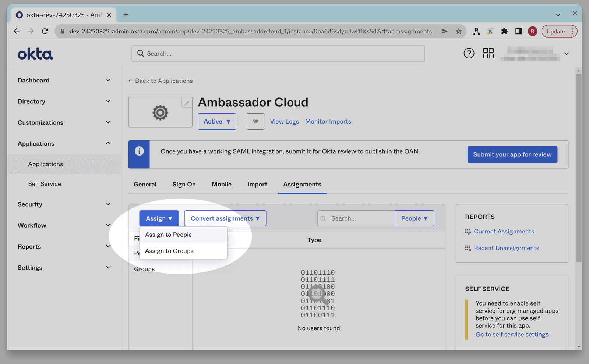589x364 pixels.
Task: Follow Go to self service settings
Action: (512, 335)
